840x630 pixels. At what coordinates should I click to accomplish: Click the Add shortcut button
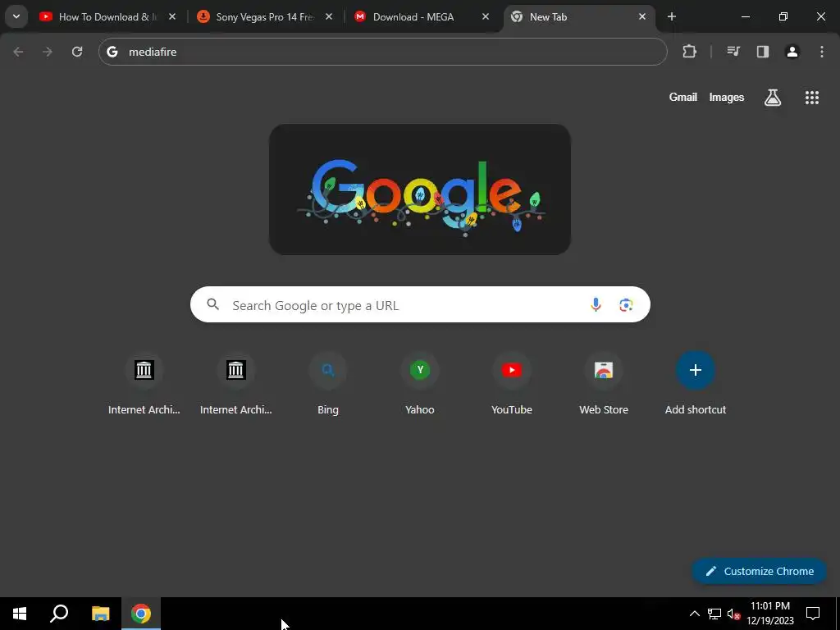click(x=696, y=383)
